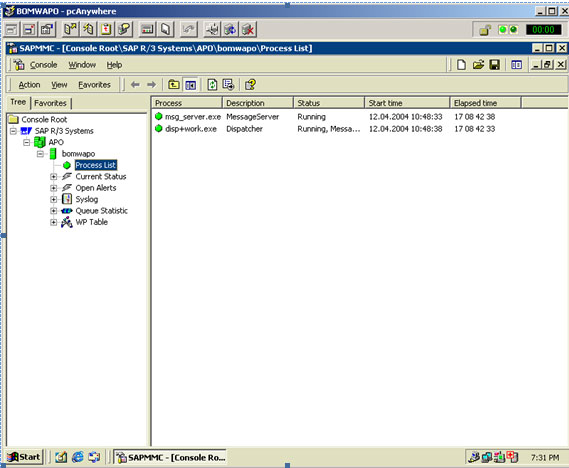
Task: Open the Action menu
Action: 29,85
